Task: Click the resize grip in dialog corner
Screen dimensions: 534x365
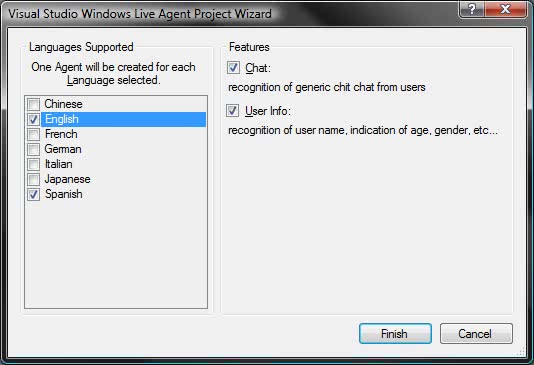Action: point(521,352)
